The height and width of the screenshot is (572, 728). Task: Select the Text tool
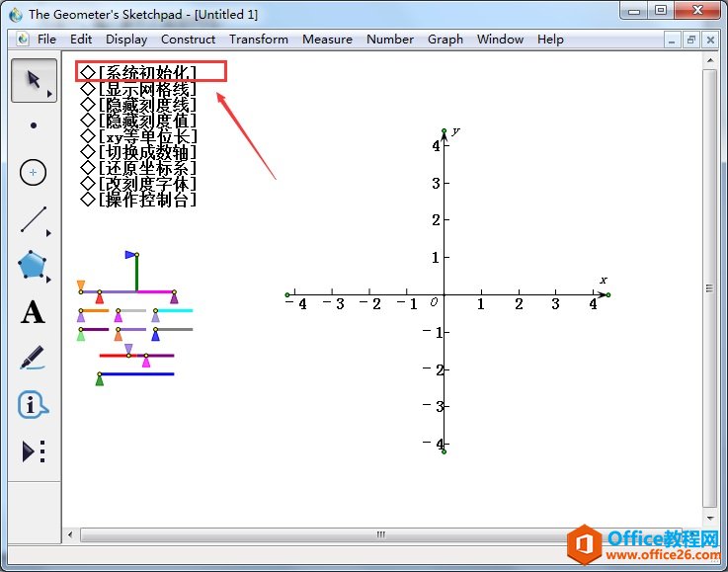[x=33, y=311]
